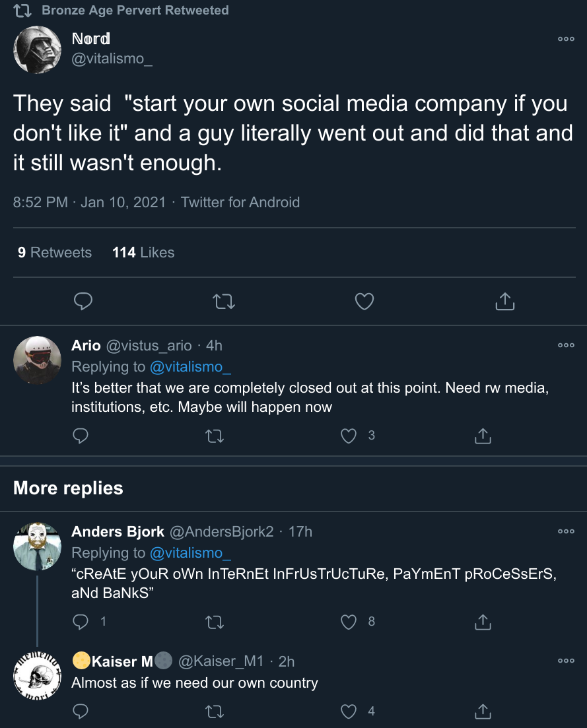This screenshot has width=587, height=728.
Task: View the 9 Retweets list
Action: point(55,252)
